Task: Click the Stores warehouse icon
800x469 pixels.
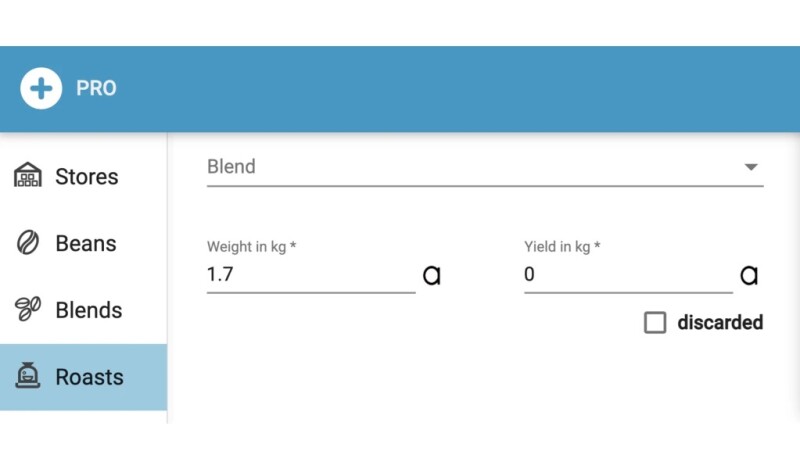Action: pyautogui.click(x=28, y=176)
